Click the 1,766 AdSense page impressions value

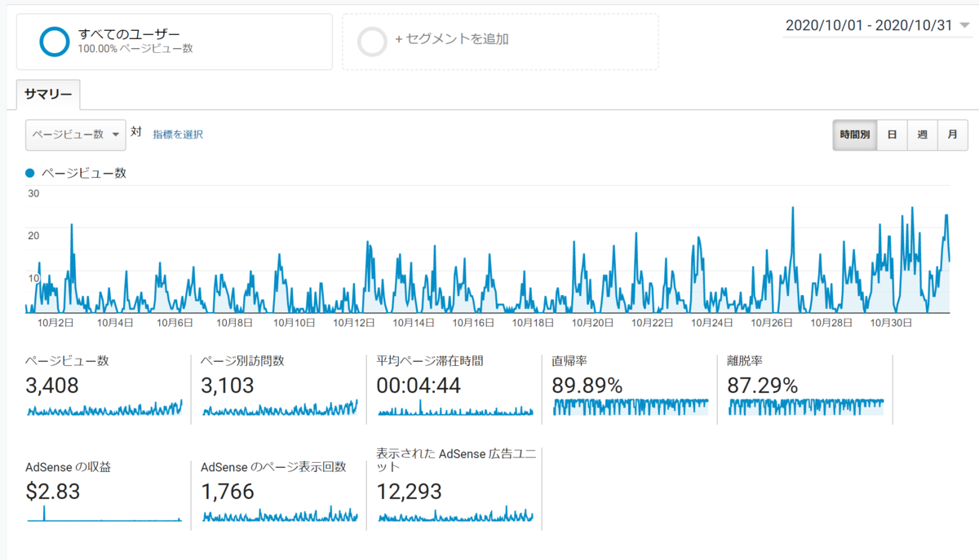[228, 492]
